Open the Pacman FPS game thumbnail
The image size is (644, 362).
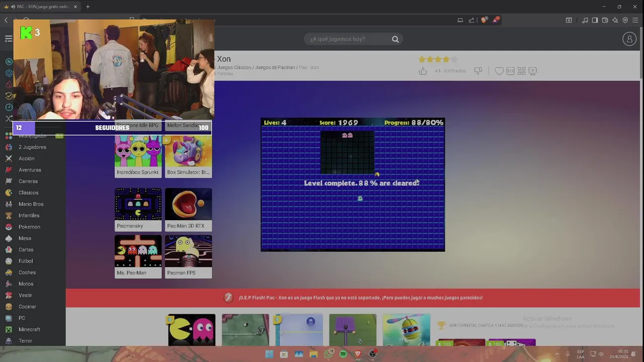coord(188,256)
